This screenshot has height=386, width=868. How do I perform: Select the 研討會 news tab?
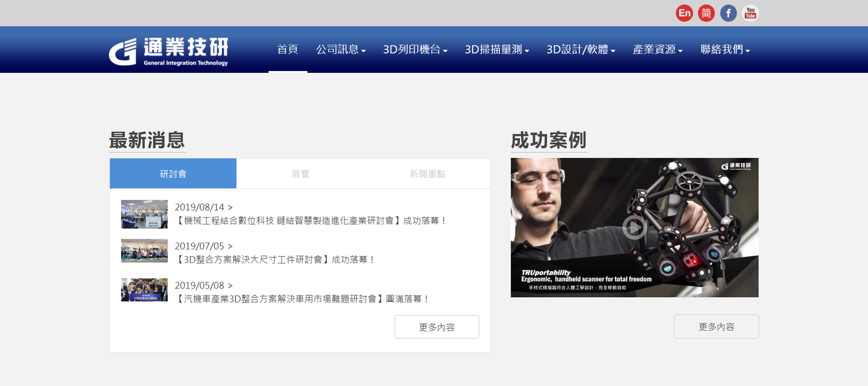(x=173, y=174)
